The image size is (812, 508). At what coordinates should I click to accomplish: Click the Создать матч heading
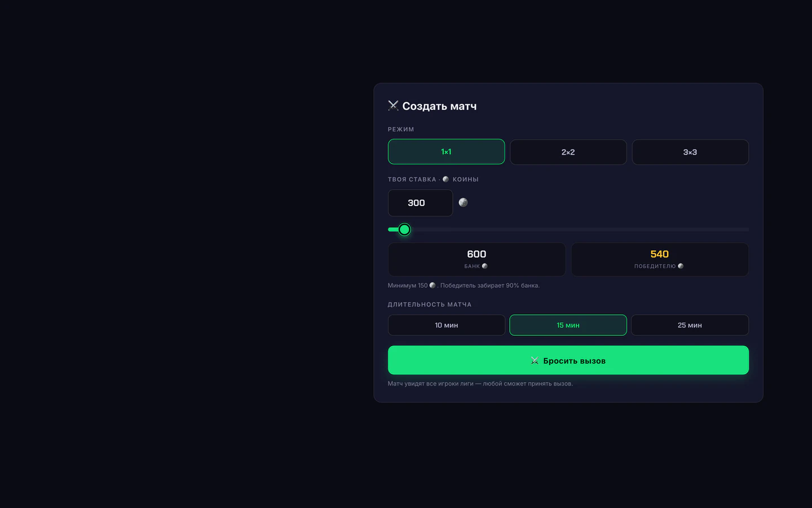point(439,106)
